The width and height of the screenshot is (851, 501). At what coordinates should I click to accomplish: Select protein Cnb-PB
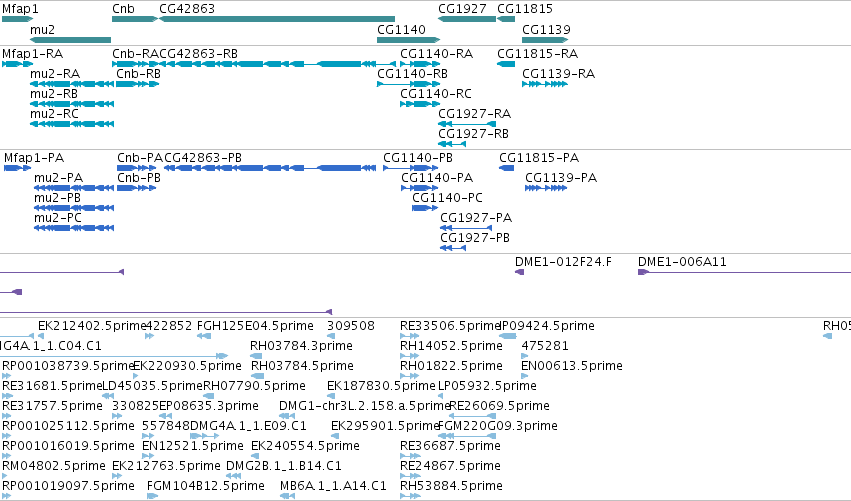pos(137,188)
